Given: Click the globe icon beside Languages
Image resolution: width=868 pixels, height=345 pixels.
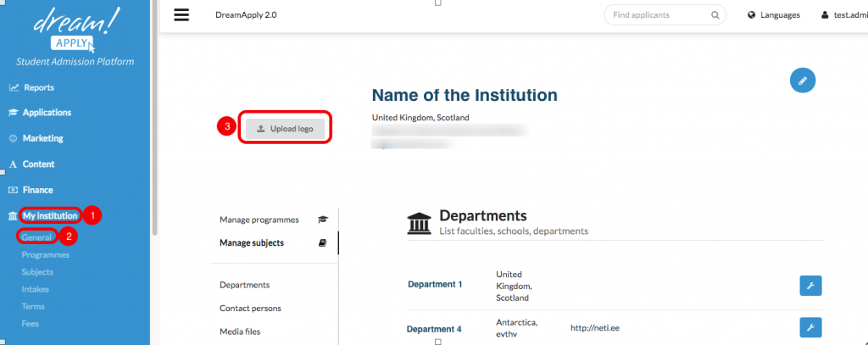Looking at the screenshot, I should [x=752, y=15].
